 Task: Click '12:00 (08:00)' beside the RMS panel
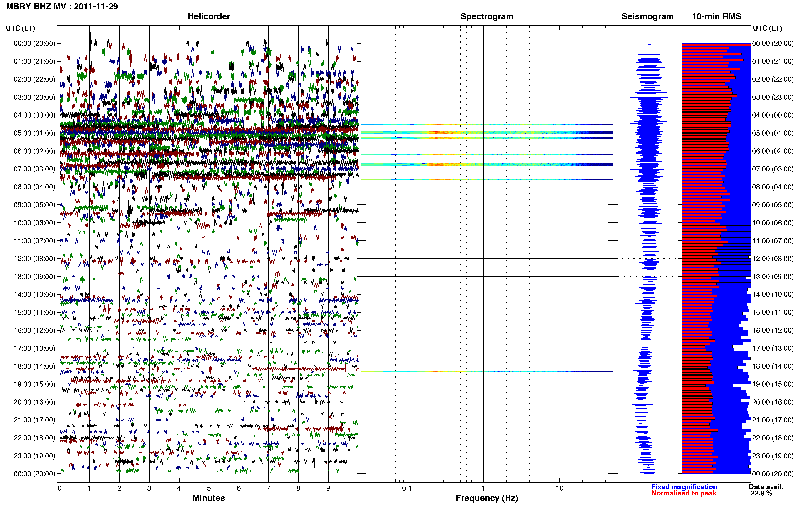(773, 259)
